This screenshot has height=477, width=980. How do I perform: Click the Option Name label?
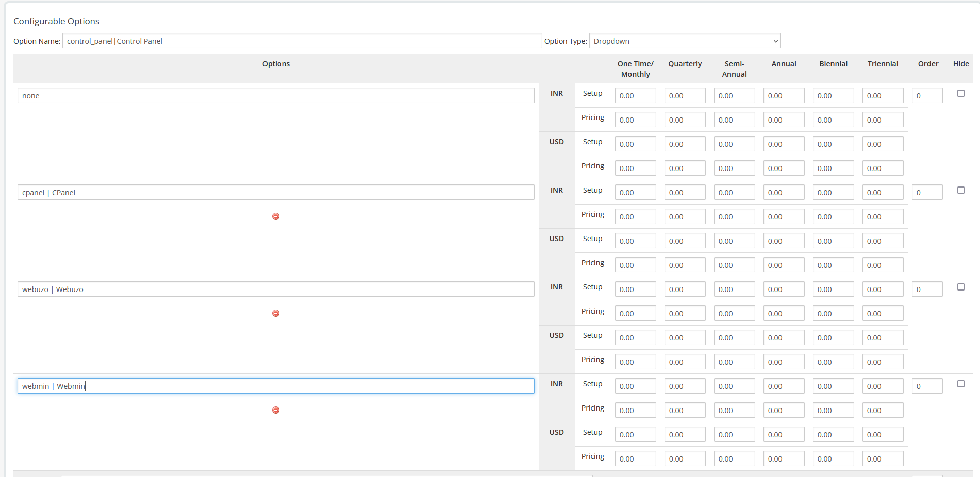[37, 41]
